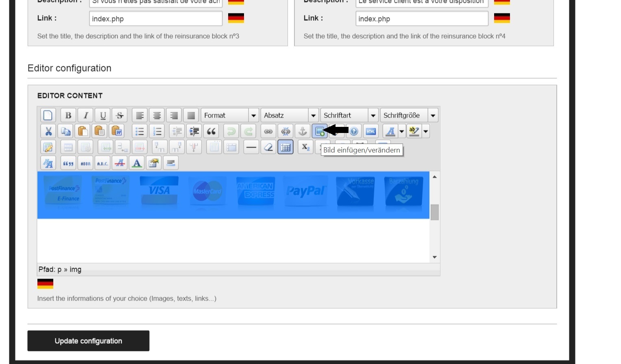621x364 pixels.
Task: Toggle subscript formatting
Action: (x=305, y=147)
